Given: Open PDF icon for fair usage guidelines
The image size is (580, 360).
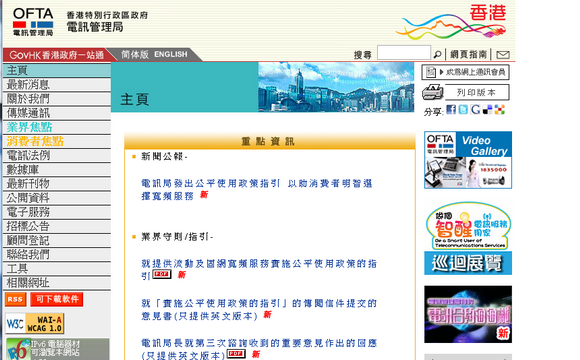Looking at the screenshot, I should [x=162, y=274].
